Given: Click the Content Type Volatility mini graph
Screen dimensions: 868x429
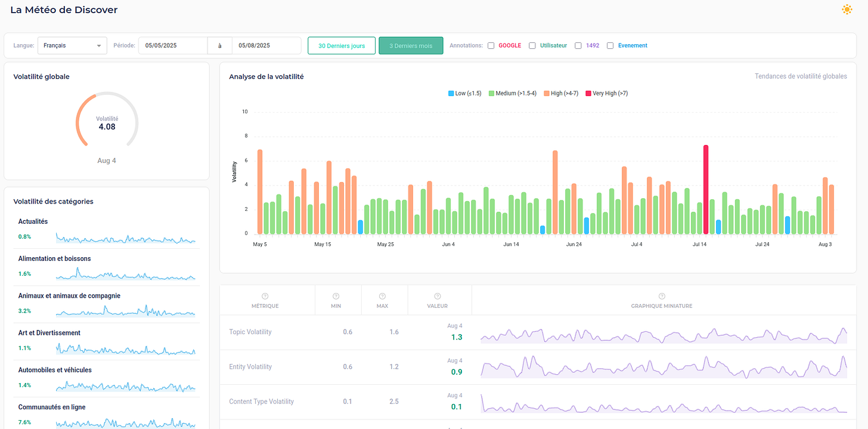Looking at the screenshot, I should tap(664, 404).
